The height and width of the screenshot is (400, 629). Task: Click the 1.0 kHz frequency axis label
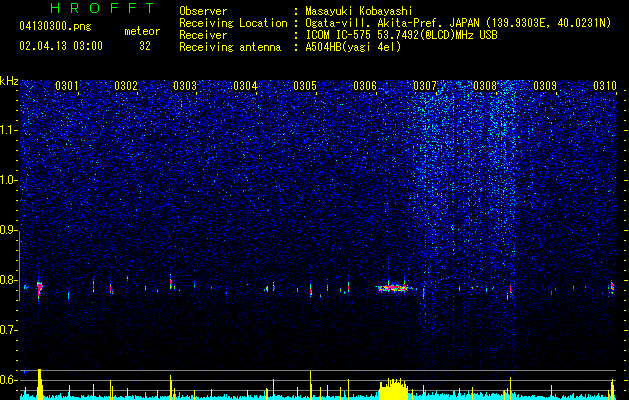[x=9, y=180]
